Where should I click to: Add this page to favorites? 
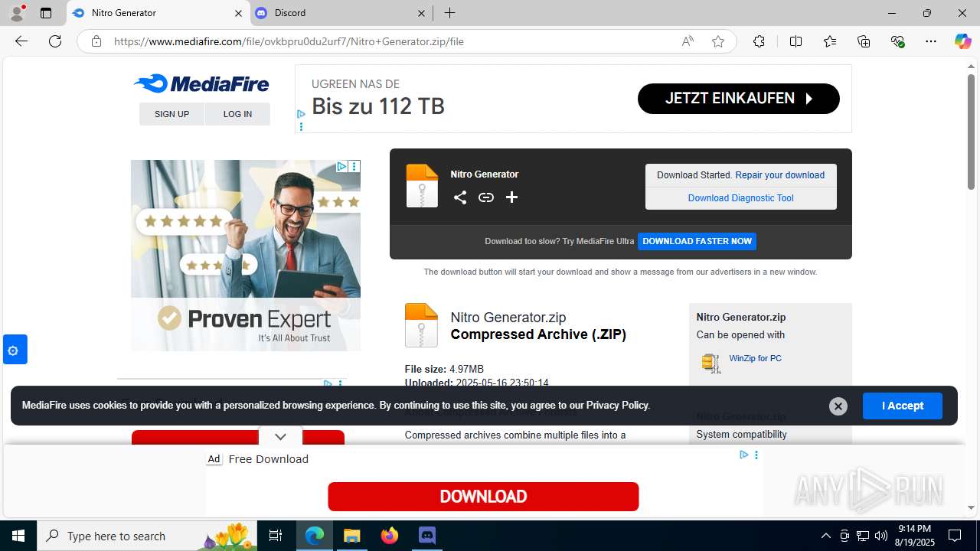tap(717, 41)
